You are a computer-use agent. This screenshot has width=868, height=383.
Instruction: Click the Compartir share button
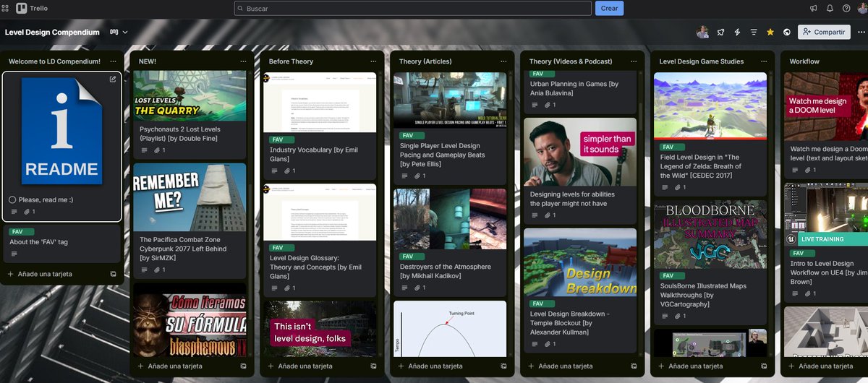tap(824, 32)
